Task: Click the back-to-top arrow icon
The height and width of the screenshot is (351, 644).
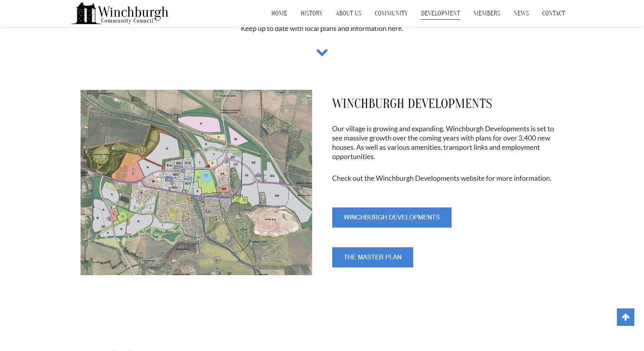Action: click(x=625, y=317)
